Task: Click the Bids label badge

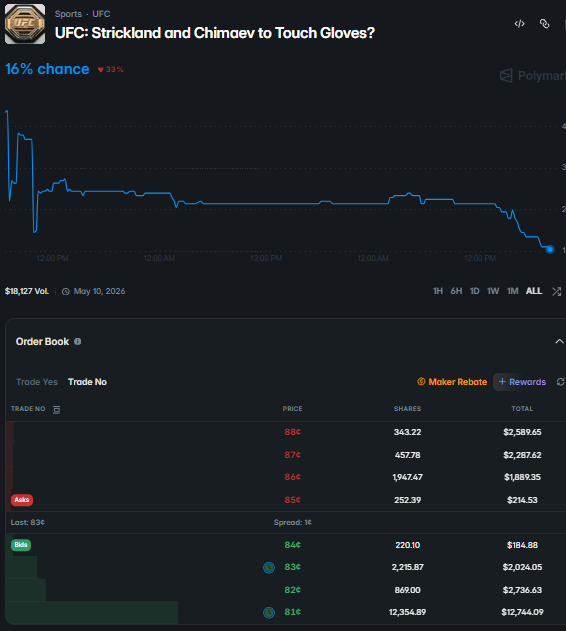Action: [21, 545]
